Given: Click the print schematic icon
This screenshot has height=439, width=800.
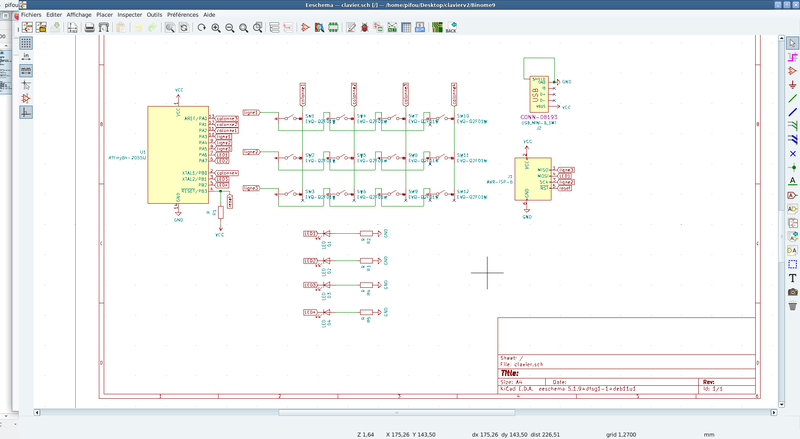Looking at the screenshot, I should click(x=90, y=28).
